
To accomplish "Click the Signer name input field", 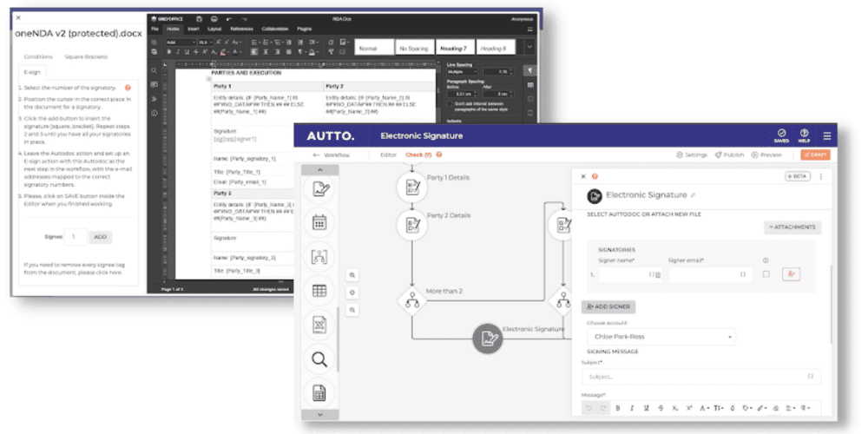I will [630, 274].
